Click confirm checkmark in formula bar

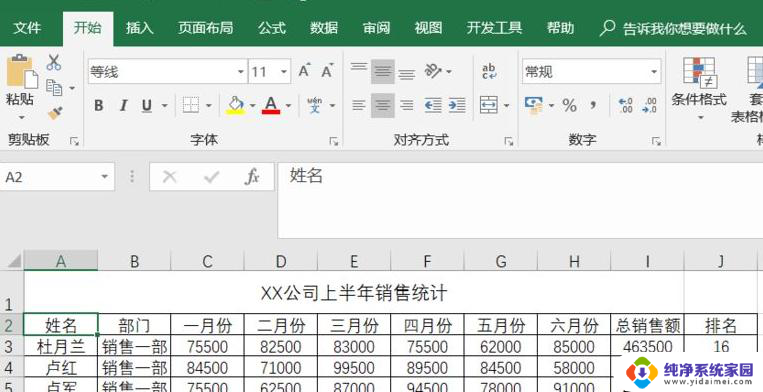pos(212,177)
